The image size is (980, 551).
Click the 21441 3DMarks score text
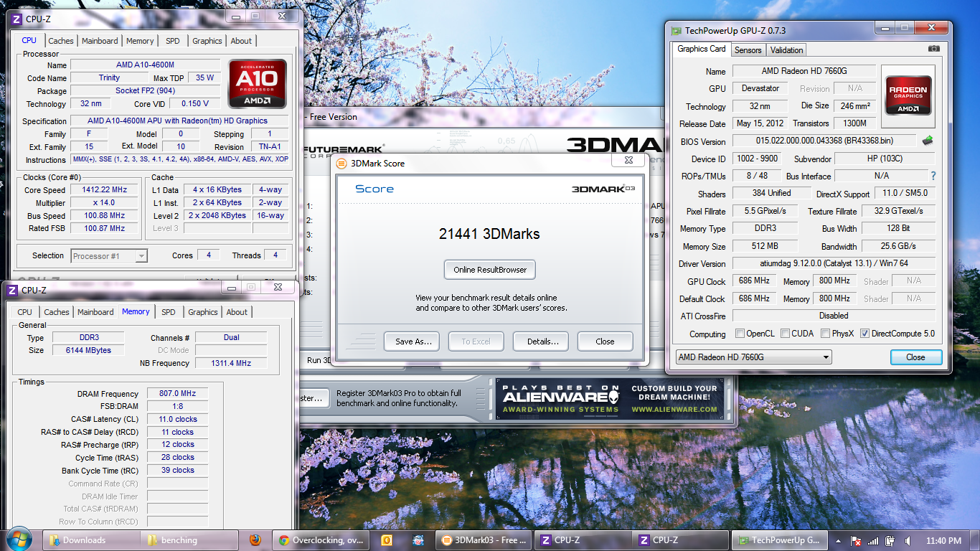(489, 233)
